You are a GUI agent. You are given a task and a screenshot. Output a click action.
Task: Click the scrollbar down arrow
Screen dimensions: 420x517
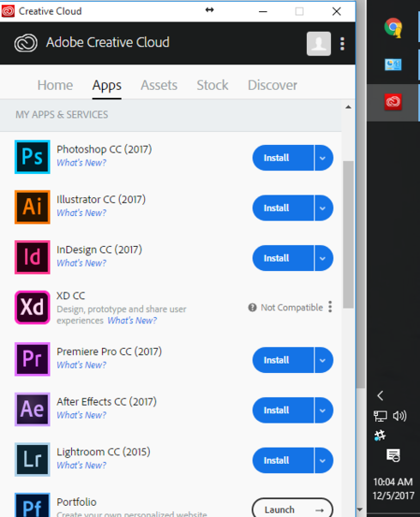coord(360,510)
